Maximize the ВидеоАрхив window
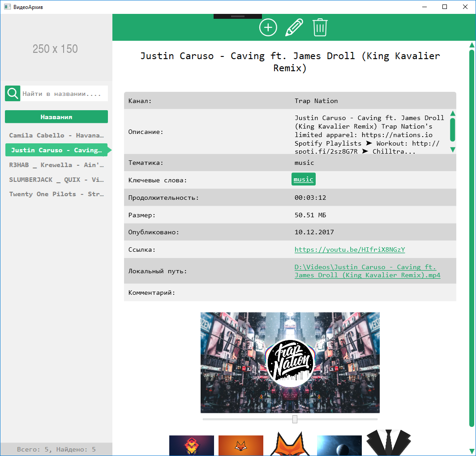476x456 pixels. (445, 7)
